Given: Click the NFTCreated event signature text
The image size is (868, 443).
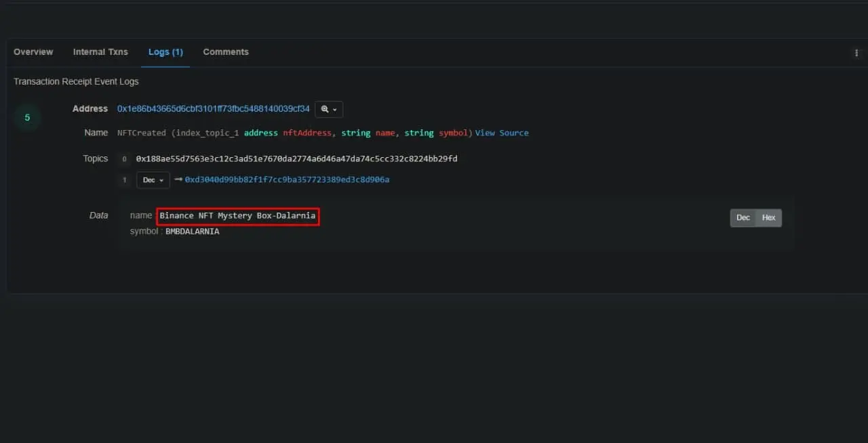Looking at the screenshot, I should [x=295, y=133].
